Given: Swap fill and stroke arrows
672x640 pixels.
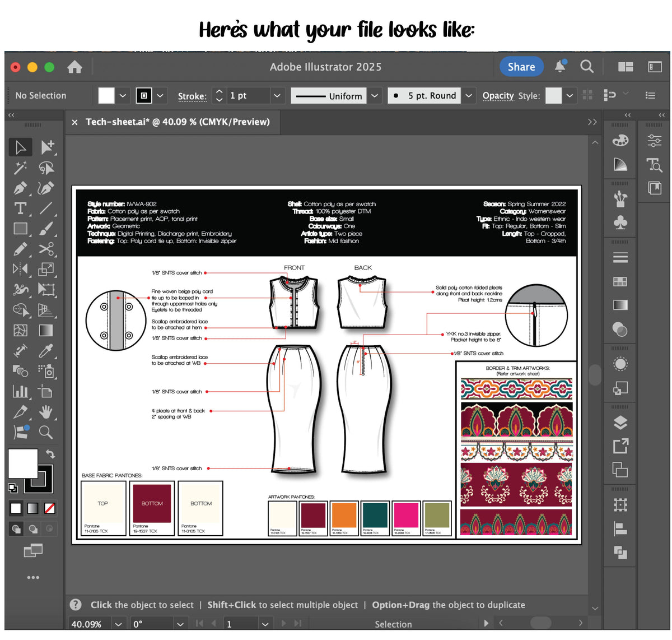Looking at the screenshot, I should point(50,454).
